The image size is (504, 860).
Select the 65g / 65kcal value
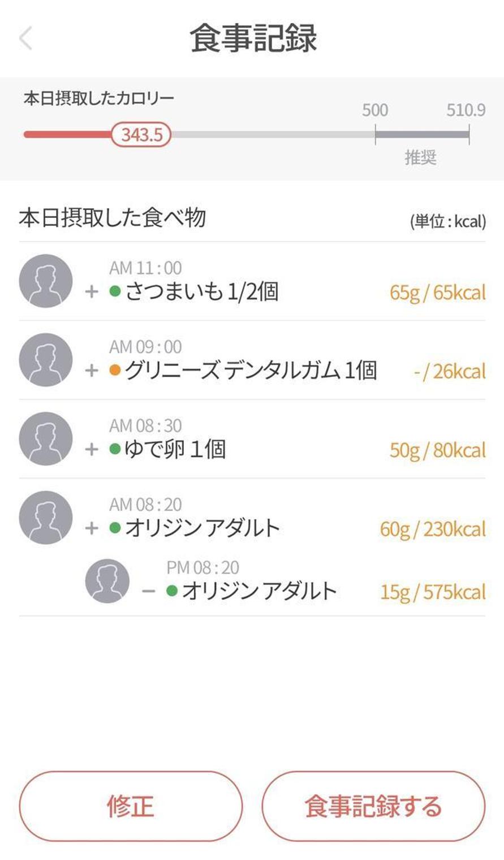[437, 293]
